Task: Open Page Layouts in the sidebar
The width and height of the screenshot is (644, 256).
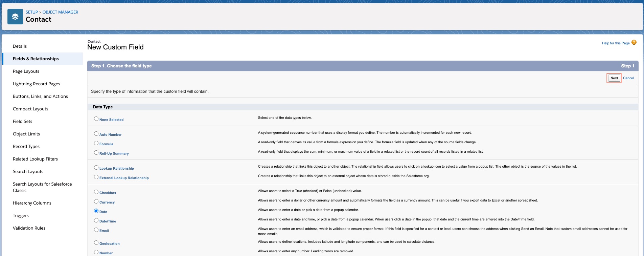Action: pos(26,71)
